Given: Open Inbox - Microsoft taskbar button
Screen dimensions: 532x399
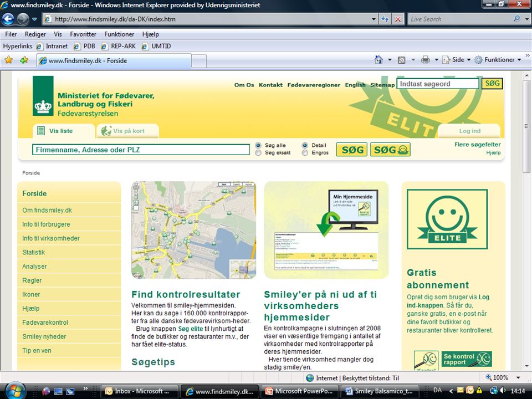Looking at the screenshot, I should pos(140,391).
